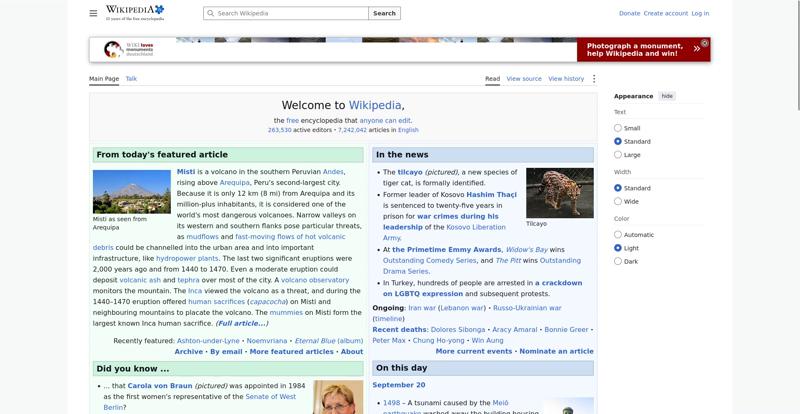The image size is (800, 414).
Task: Open the Misti volcano thumbnail image
Action: (x=132, y=191)
